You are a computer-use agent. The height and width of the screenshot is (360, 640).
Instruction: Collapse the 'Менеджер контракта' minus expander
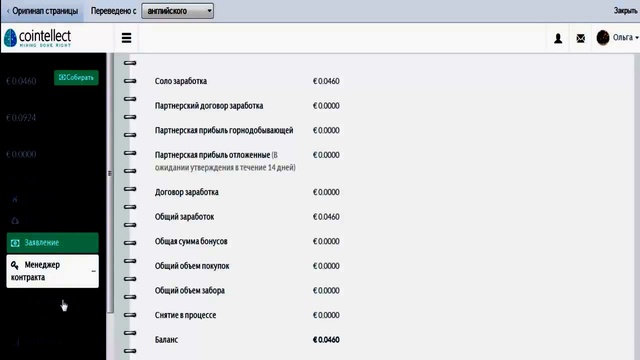(x=93, y=271)
